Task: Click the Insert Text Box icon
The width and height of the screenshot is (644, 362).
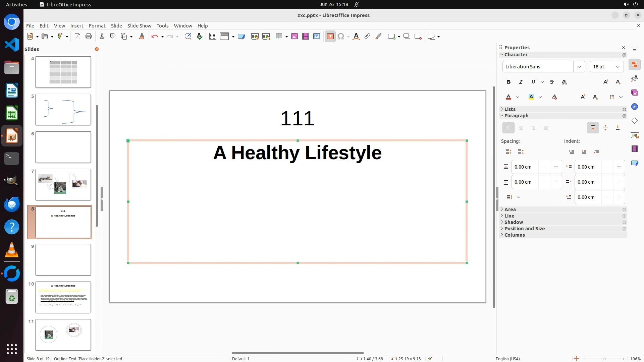Action: pos(330,37)
